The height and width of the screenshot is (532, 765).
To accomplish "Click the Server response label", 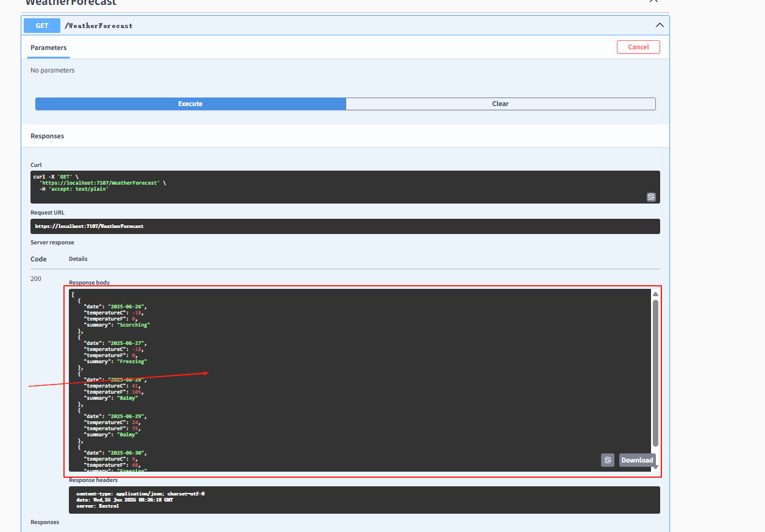I will pyautogui.click(x=52, y=243).
